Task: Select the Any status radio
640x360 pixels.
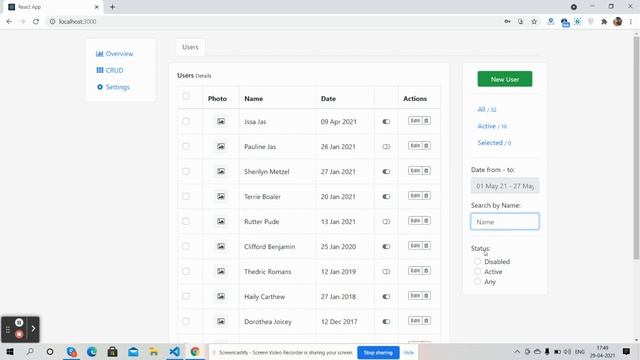Action: (x=478, y=281)
